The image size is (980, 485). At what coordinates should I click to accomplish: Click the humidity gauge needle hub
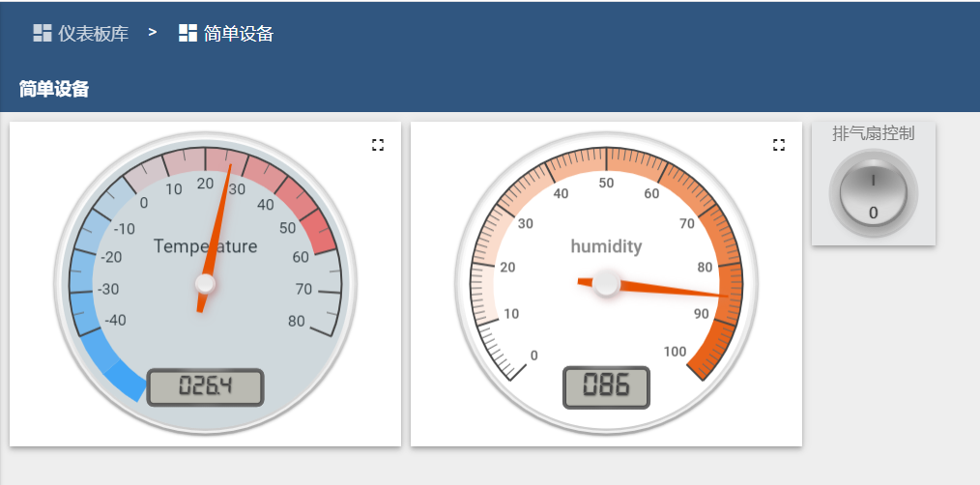coord(607,283)
